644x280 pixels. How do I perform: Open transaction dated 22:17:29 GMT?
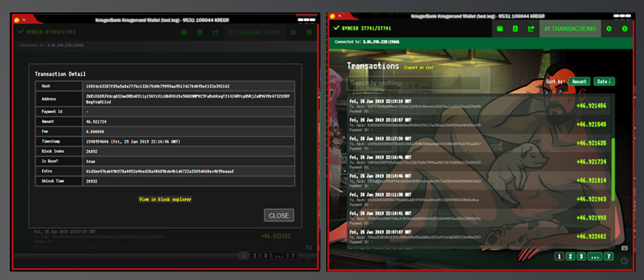(478, 143)
